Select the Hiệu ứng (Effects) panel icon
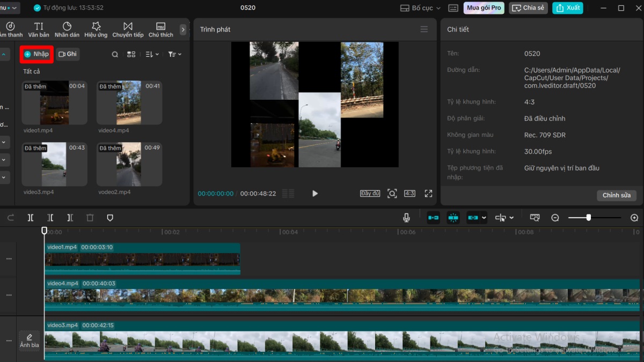 coord(97,29)
